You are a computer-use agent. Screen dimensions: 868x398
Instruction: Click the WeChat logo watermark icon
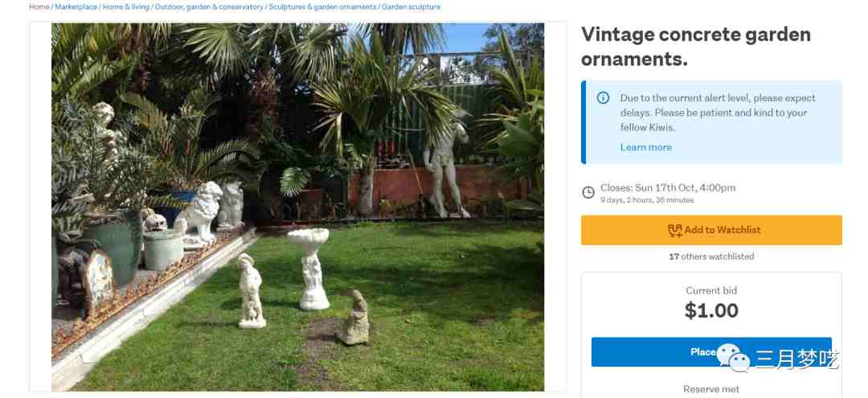tap(733, 357)
